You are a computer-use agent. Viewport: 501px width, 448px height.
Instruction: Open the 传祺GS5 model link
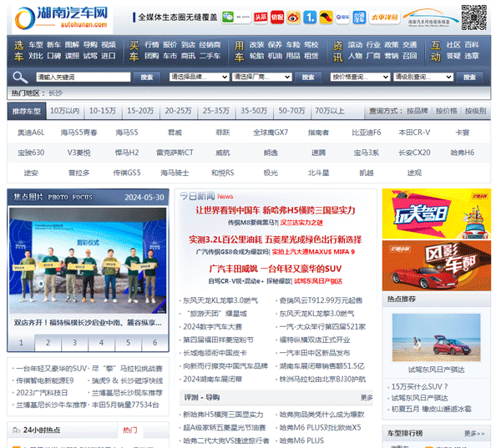pyautogui.click(x=127, y=173)
